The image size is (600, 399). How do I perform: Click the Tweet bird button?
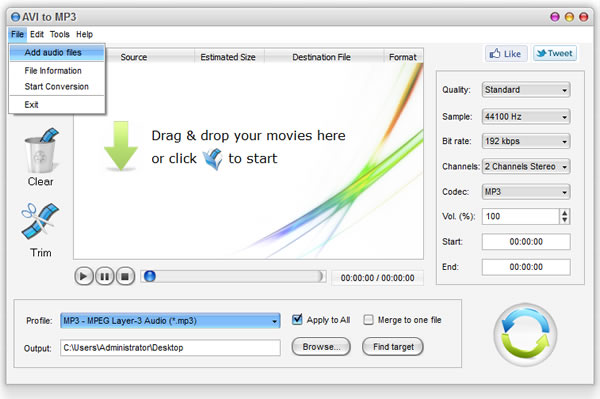coord(555,53)
